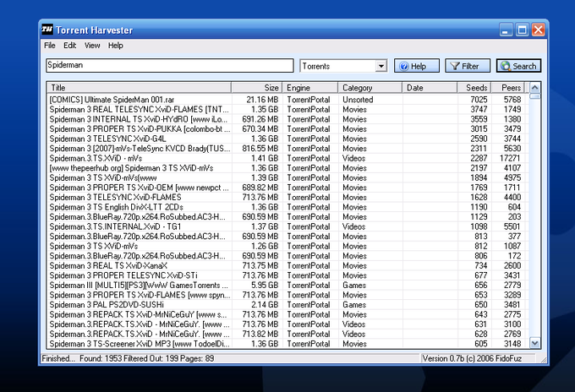Image resolution: width=575 pixels, height=392 pixels.
Task: Click the seeds value 7025
Action: tap(479, 100)
